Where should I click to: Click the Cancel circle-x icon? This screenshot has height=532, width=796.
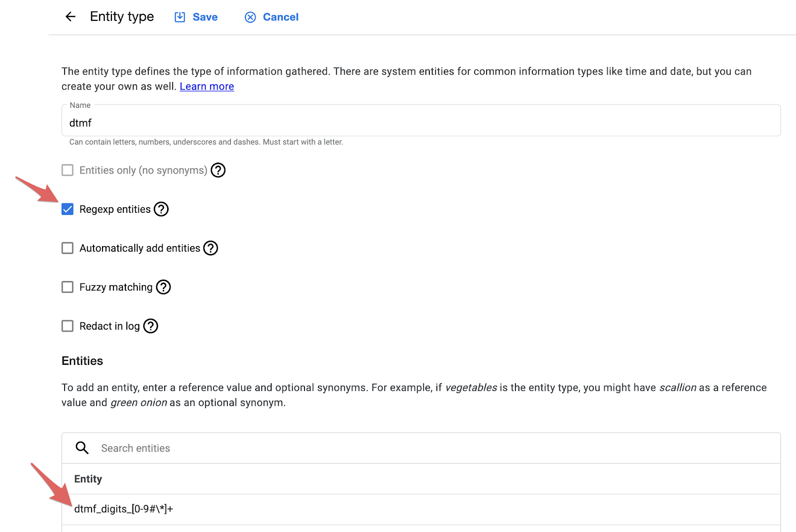coord(250,17)
